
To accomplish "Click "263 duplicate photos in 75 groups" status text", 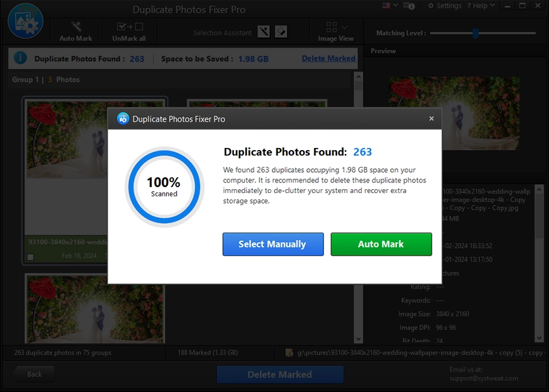I will 63,353.
